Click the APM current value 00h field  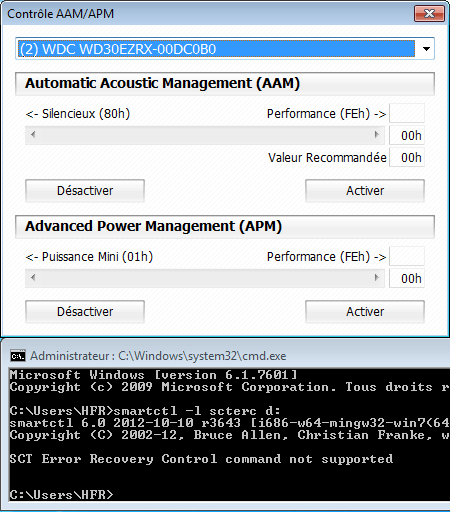tap(407, 278)
